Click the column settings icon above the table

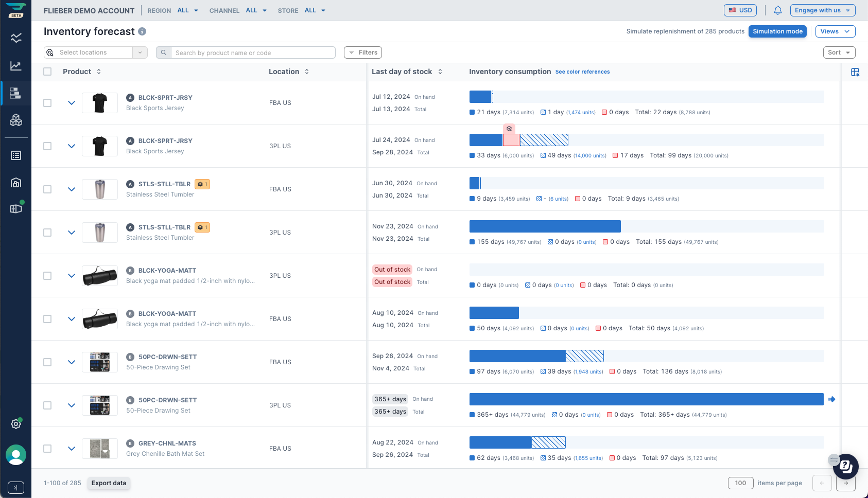(856, 72)
